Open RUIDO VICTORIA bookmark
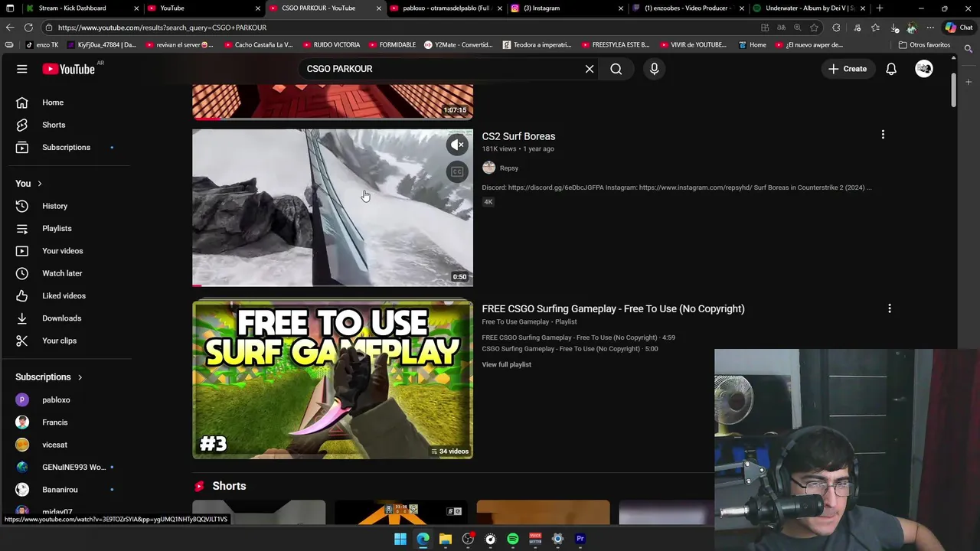The height and width of the screenshot is (551, 980). click(x=331, y=45)
